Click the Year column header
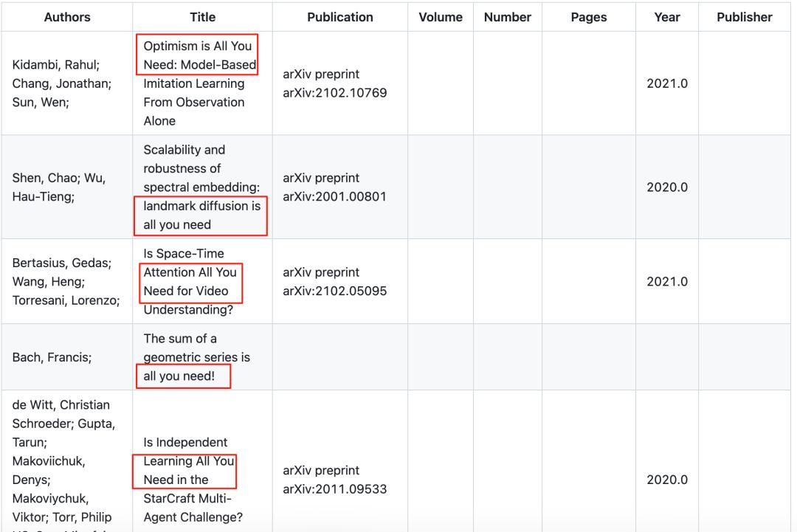Viewport: 797px width, 532px height. click(x=666, y=17)
